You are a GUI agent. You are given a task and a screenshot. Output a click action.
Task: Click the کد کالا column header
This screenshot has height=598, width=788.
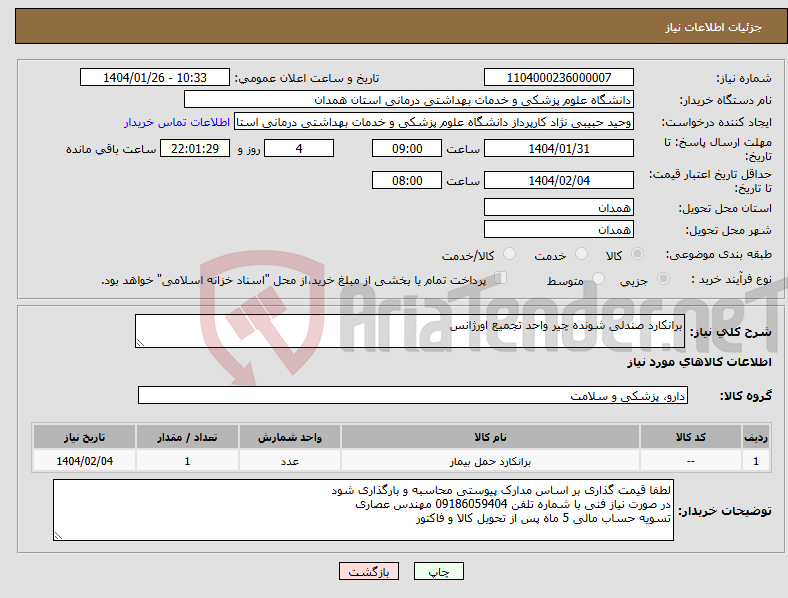[691, 437]
